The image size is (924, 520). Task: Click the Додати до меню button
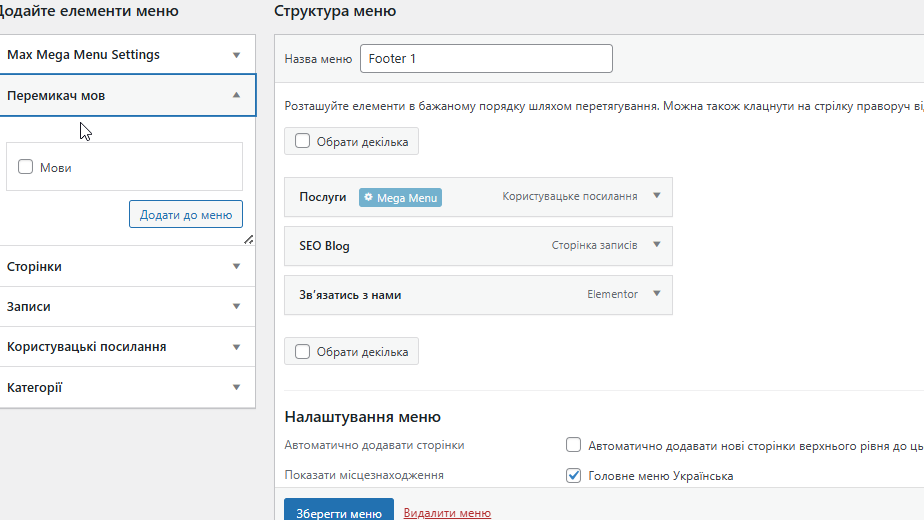coord(186,214)
